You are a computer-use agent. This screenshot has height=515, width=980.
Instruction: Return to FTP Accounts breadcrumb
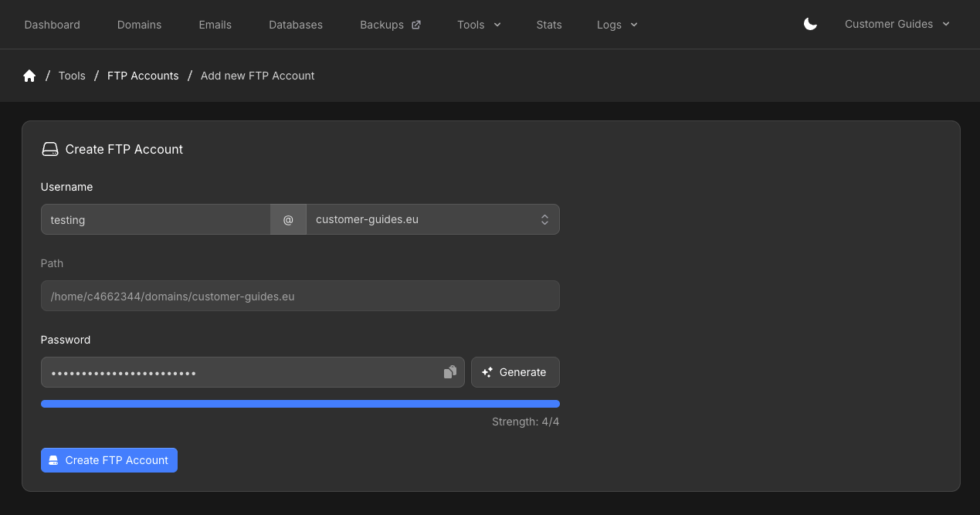click(x=143, y=76)
